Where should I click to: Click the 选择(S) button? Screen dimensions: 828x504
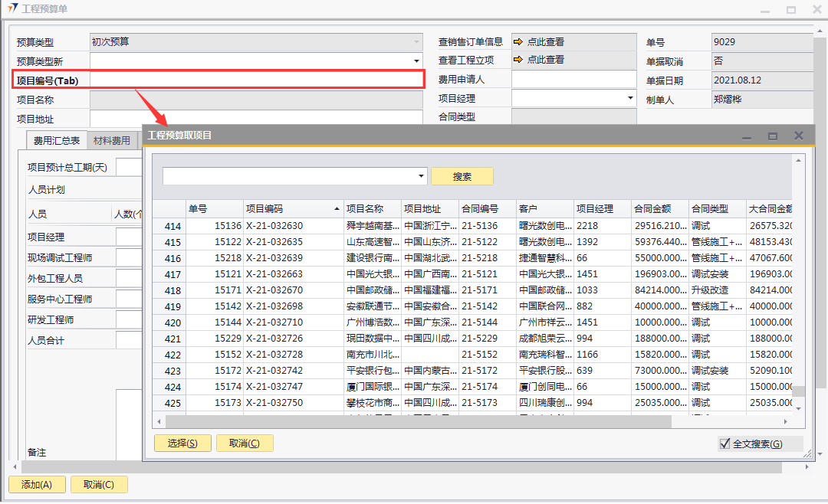pos(182,443)
